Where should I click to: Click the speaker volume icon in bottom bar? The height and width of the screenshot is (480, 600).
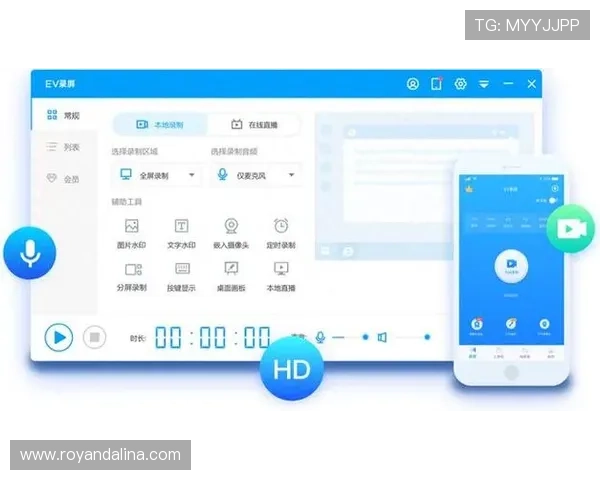(x=382, y=337)
